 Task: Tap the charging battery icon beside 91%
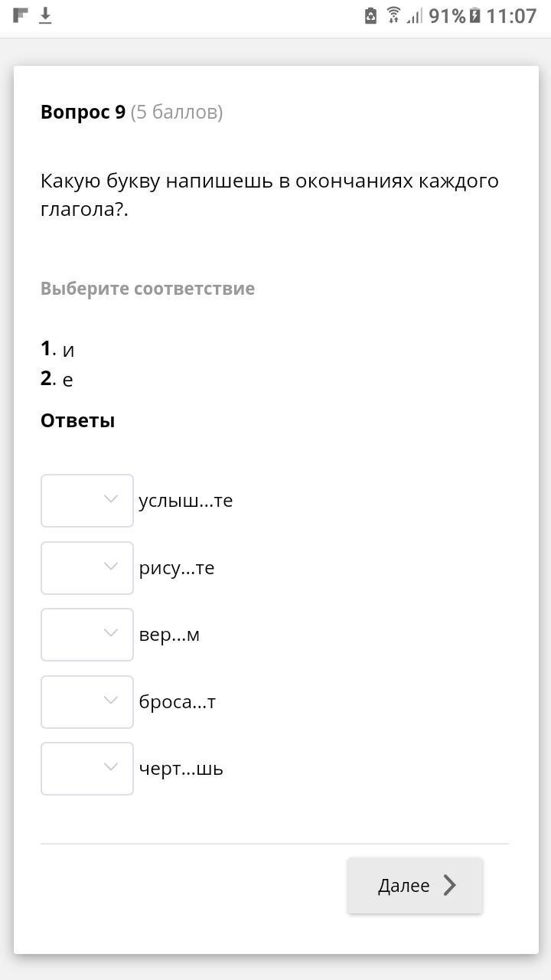(475, 15)
